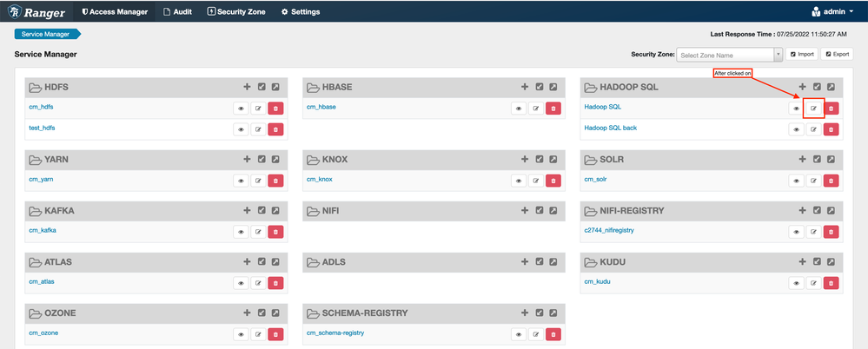
Task: Add a new KAFKA service
Action: pos(247,211)
